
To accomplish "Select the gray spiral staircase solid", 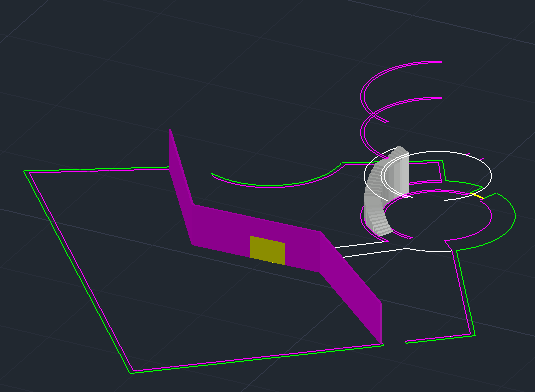I will coord(386,191).
